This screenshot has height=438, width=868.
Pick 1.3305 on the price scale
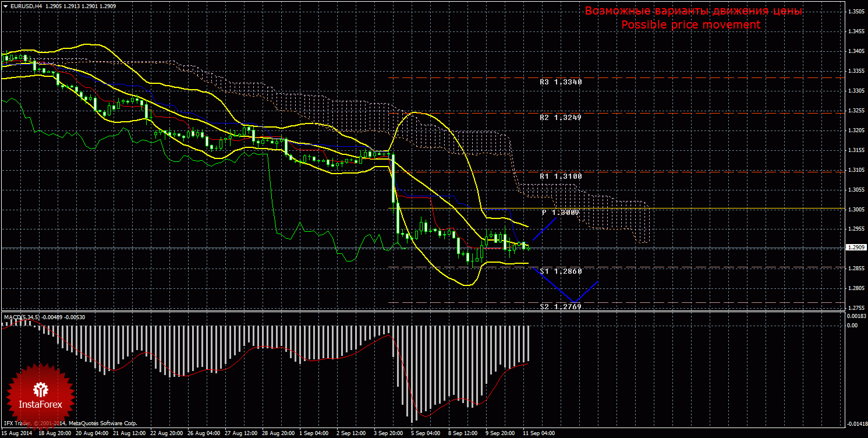point(857,91)
